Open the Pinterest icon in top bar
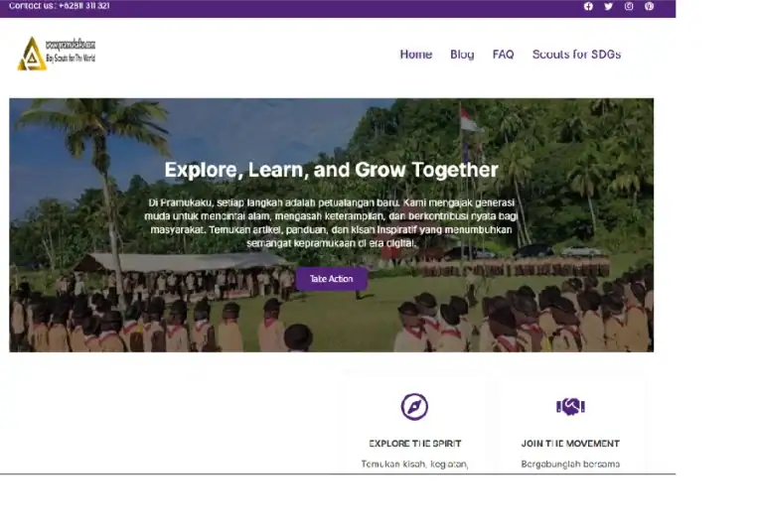Image resolution: width=757 pixels, height=532 pixels. 649,6
